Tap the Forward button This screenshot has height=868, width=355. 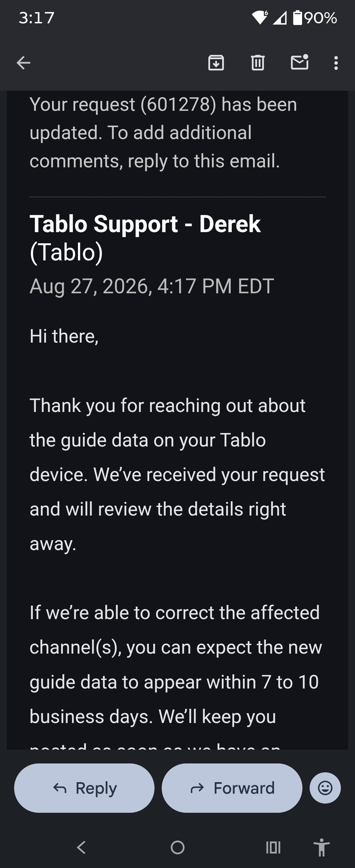(x=232, y=788)
